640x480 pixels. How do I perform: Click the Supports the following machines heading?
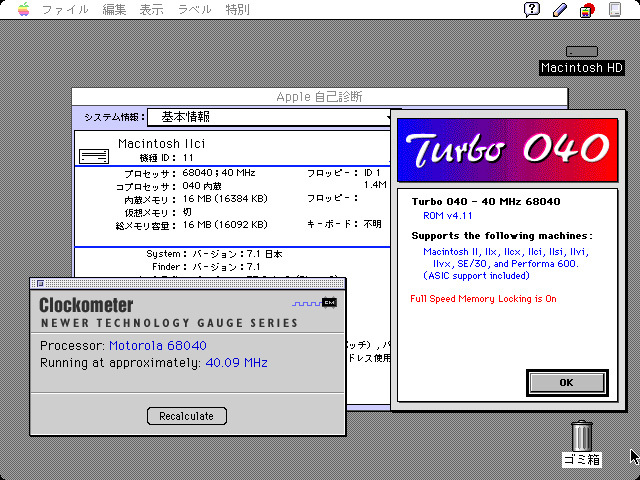click(x=502, y=236)
